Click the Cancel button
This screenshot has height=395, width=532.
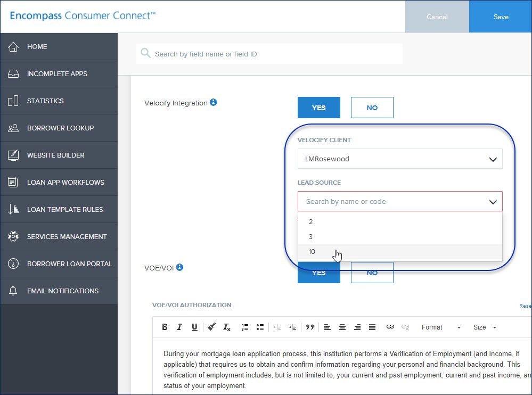pyautogui.click(x=437, y=17)
